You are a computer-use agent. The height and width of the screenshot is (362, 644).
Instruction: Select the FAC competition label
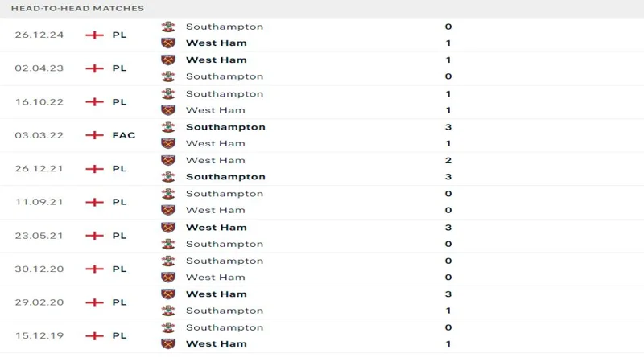click(x=124, y=135)
